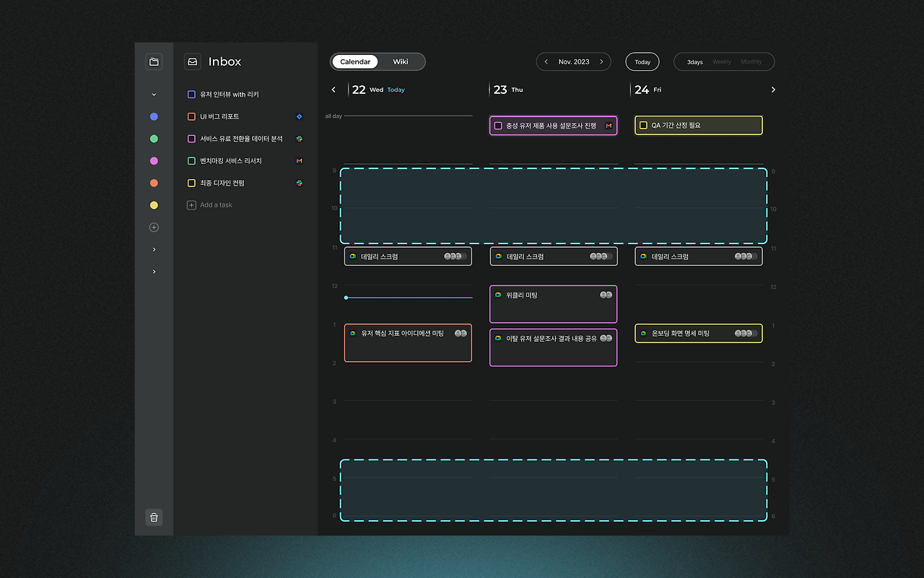Check off 서비스 유료 전환율 데이터 분석 task
The height and width of the screenshot is (578, 924).
[x=191, y=139]
